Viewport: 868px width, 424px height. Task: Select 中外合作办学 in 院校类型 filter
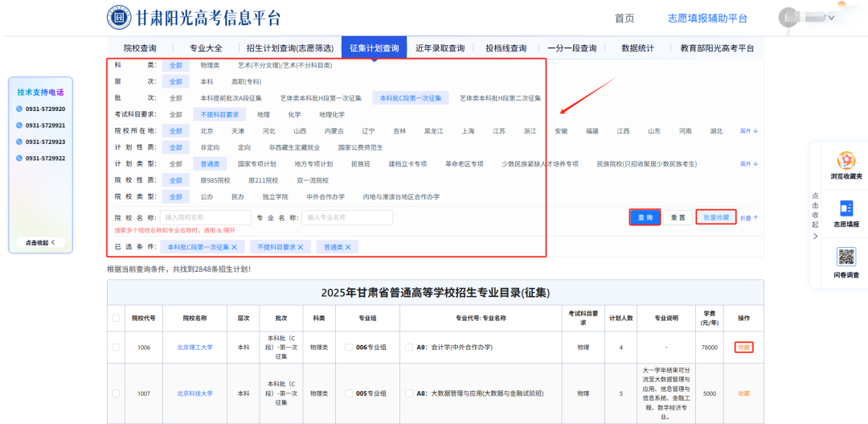point(325,197)
